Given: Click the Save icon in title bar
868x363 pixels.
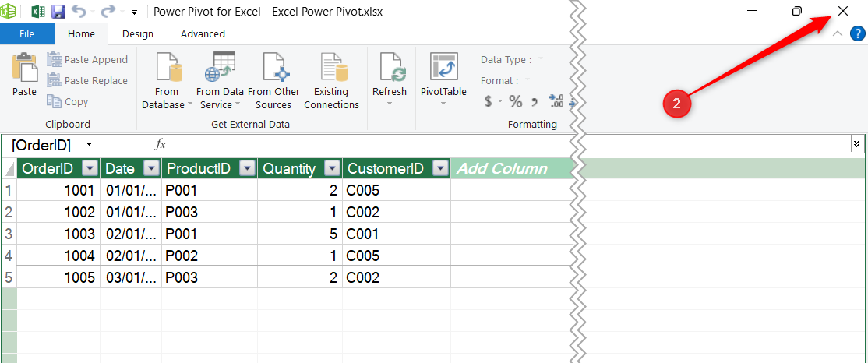Looking at the screenshot, I should (58, 11).
